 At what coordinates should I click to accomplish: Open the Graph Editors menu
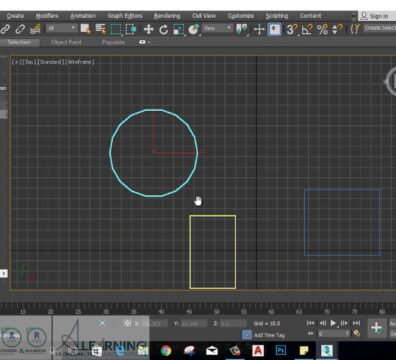pos(125,16)
